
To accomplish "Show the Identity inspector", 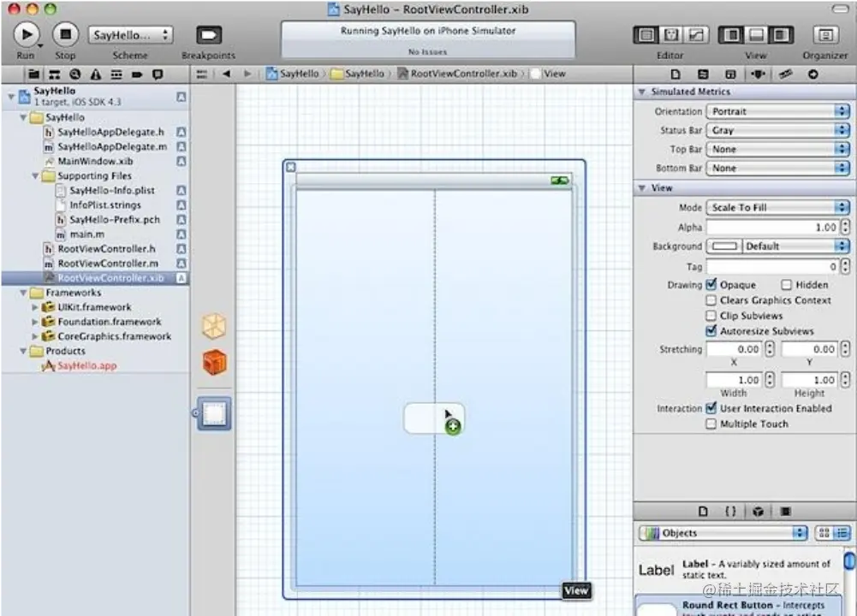I will coord(730,74).
